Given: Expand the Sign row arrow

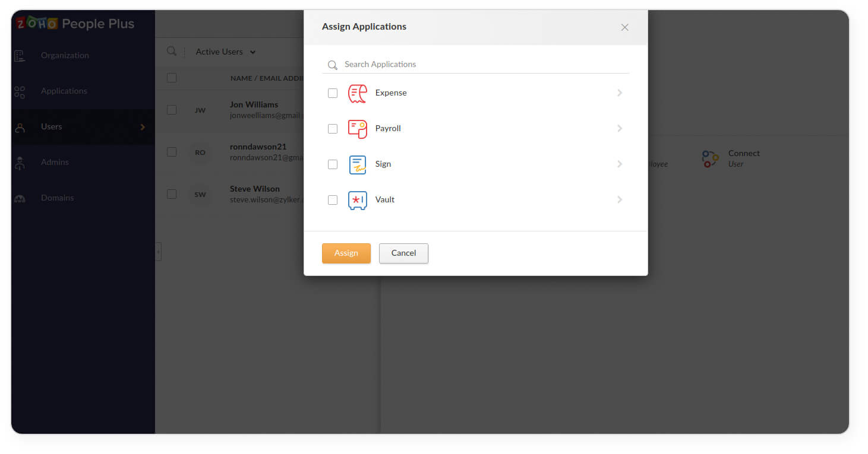Looking at the screenshot, I should pyautogui.click(x=620, y=164).
